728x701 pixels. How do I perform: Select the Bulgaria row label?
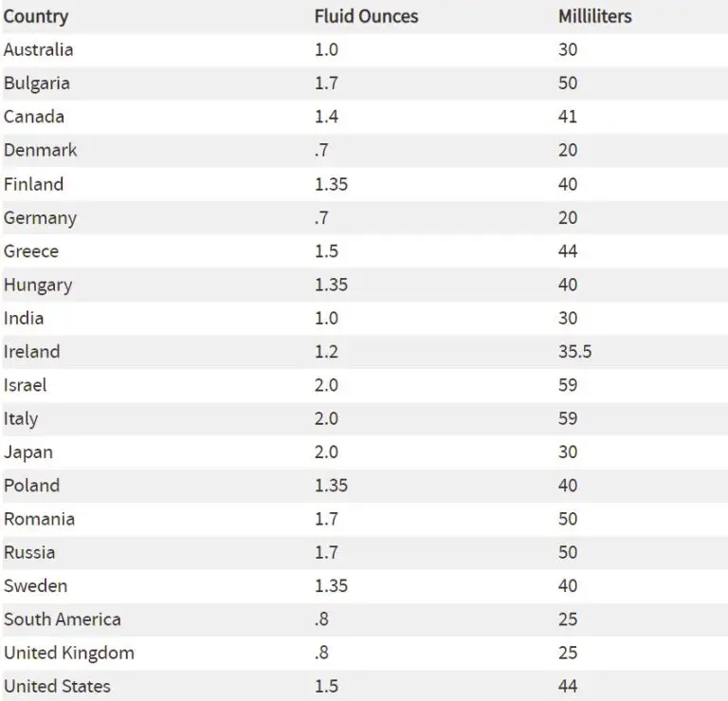point(36,83)
